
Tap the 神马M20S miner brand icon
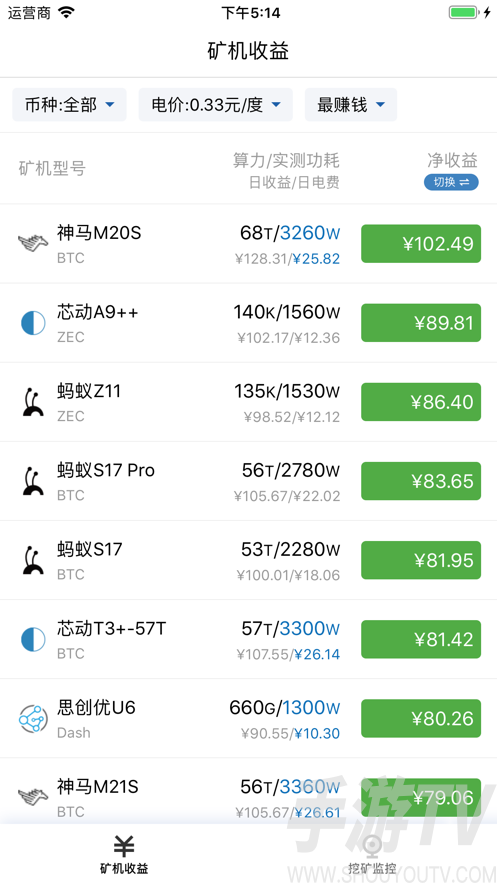pyautogui.click(x=33, y=244)
